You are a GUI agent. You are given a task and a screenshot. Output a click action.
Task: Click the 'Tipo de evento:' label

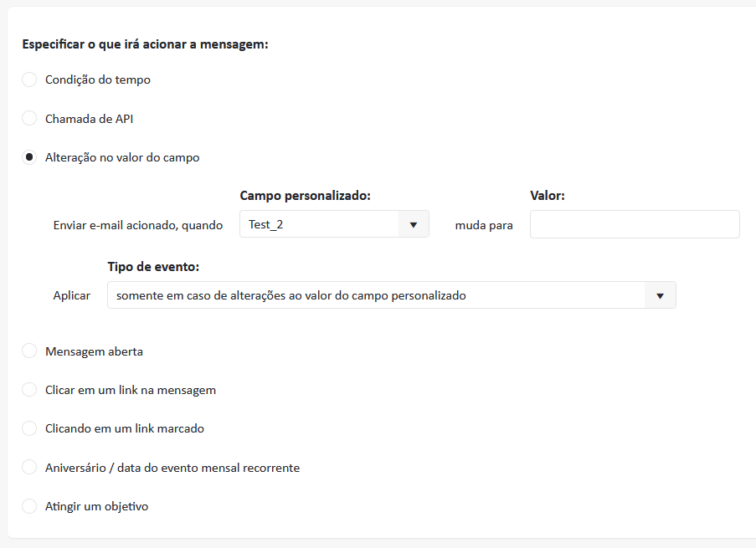153,266
